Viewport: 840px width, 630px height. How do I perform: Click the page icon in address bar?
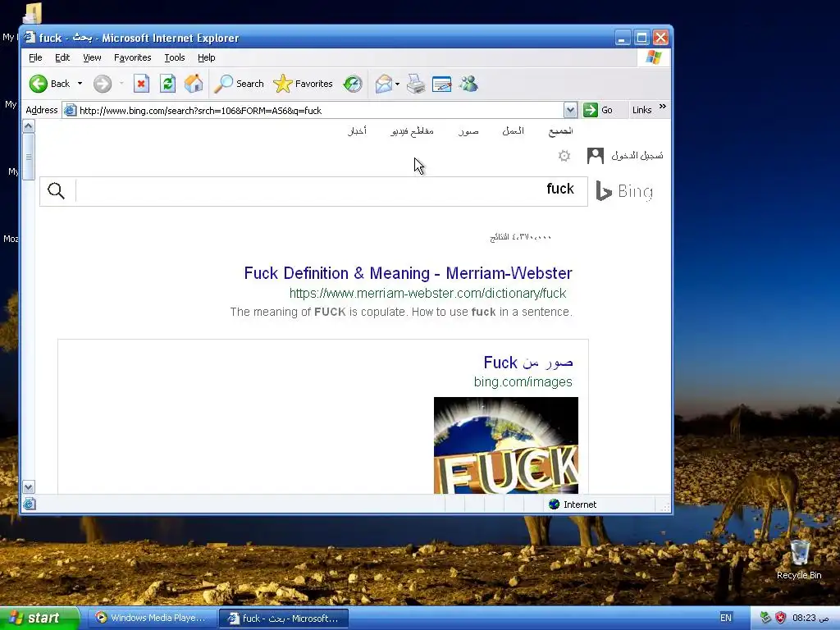pyautogui.click(x=71, y=111)
